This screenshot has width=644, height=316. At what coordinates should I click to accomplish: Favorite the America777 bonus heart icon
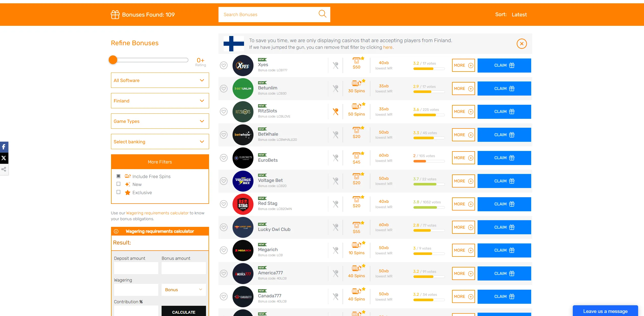pyautogui.click(x=224, y=274)
